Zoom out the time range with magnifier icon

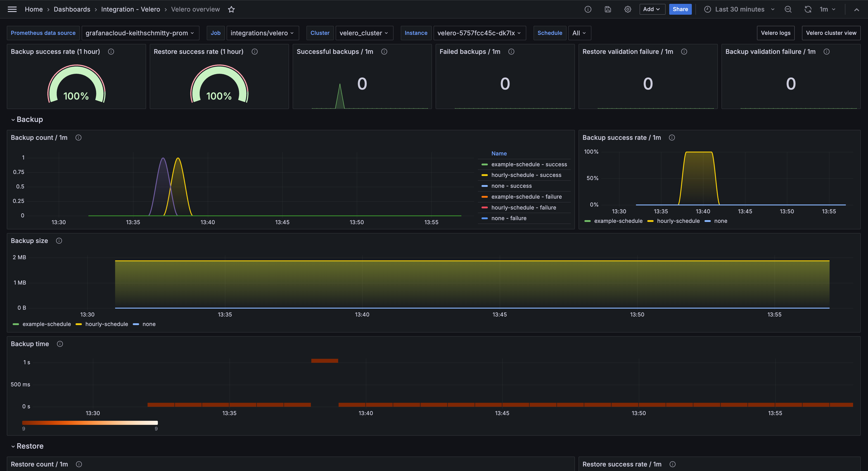click(x=788, y=9)
